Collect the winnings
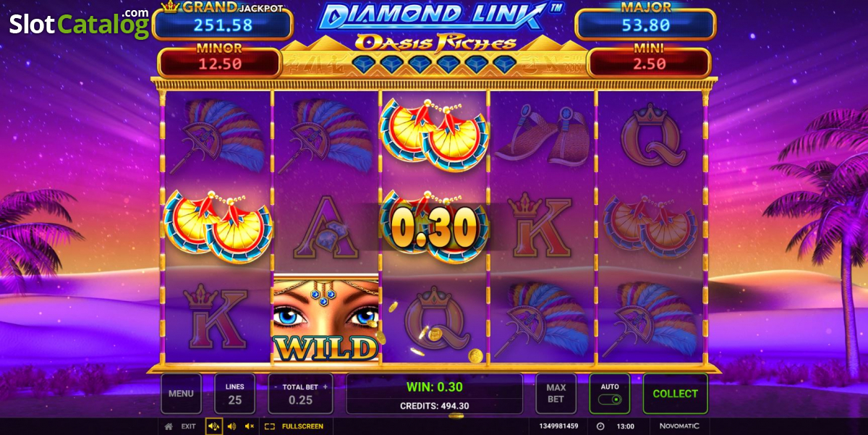Viewport: 868px width, 435px height. pos(676,394)
